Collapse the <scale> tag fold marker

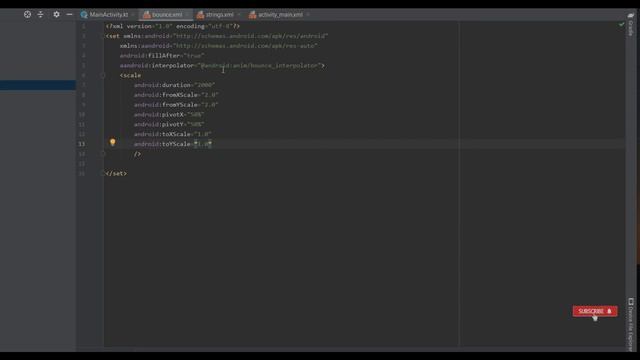point(102,75)
